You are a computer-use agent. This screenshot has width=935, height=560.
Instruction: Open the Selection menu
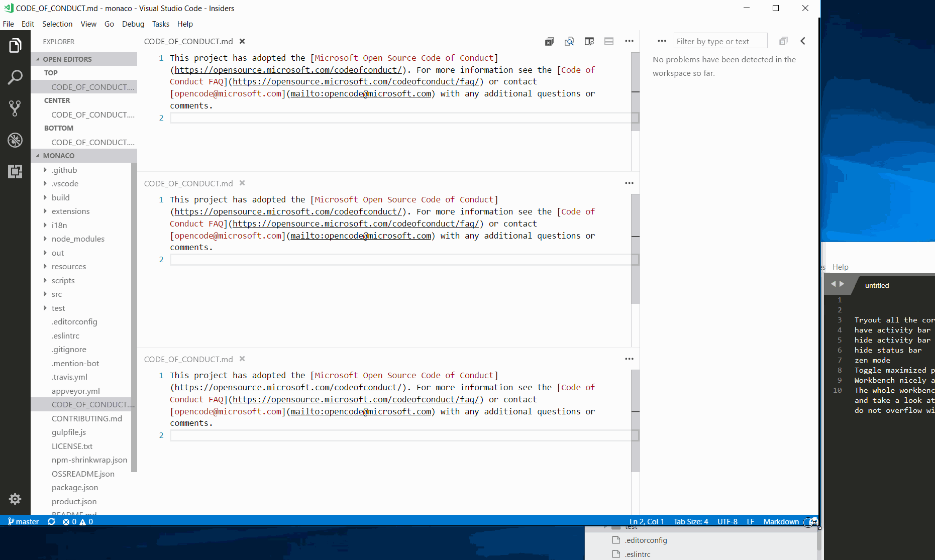pos(57,24)
